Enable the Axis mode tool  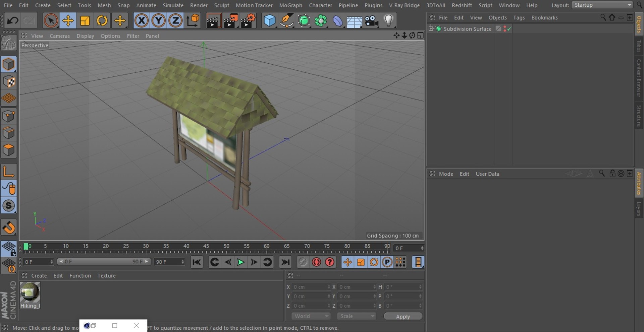coord(9,172)
